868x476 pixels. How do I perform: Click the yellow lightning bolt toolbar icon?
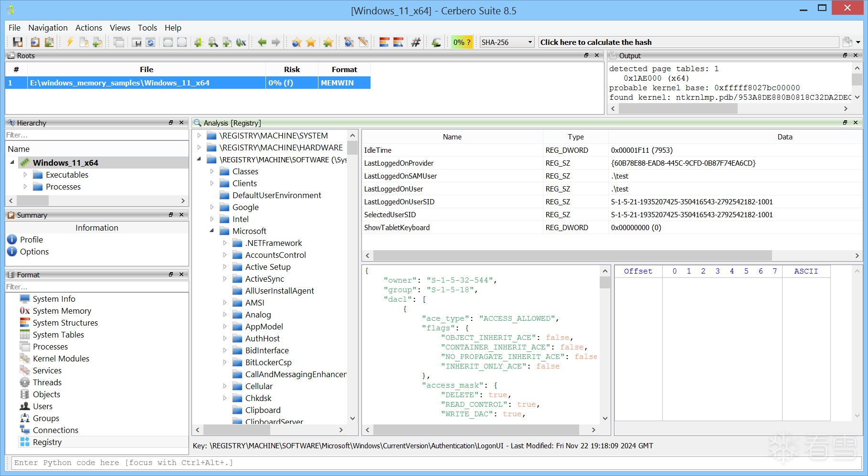point(70,42)
